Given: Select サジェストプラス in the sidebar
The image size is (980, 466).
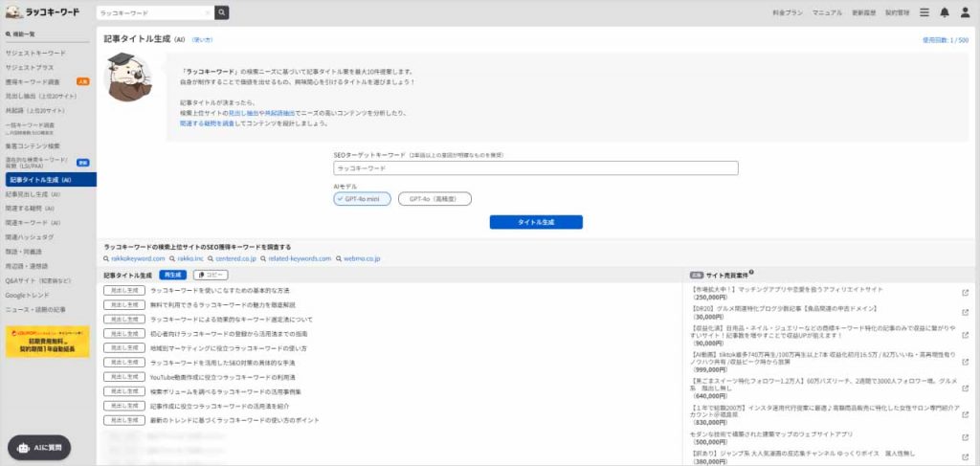Looking at the screenshot, I should point(30,68).
